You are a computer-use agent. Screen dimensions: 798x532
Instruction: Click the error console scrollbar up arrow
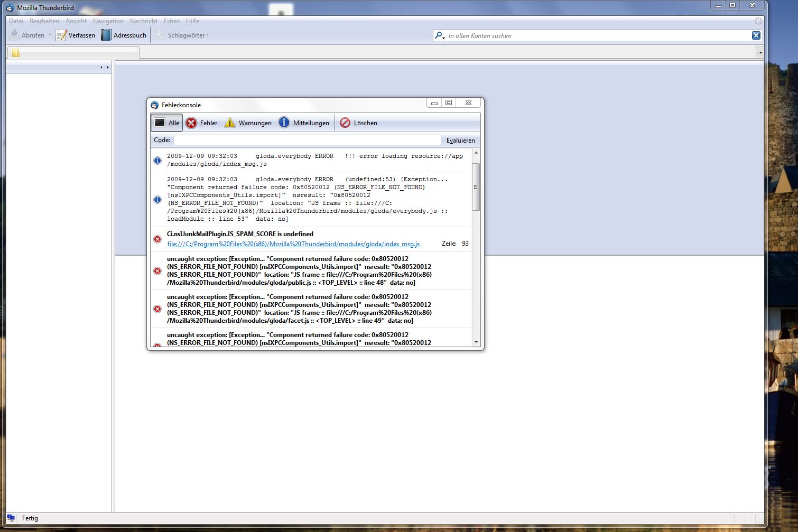pos(476,153)
